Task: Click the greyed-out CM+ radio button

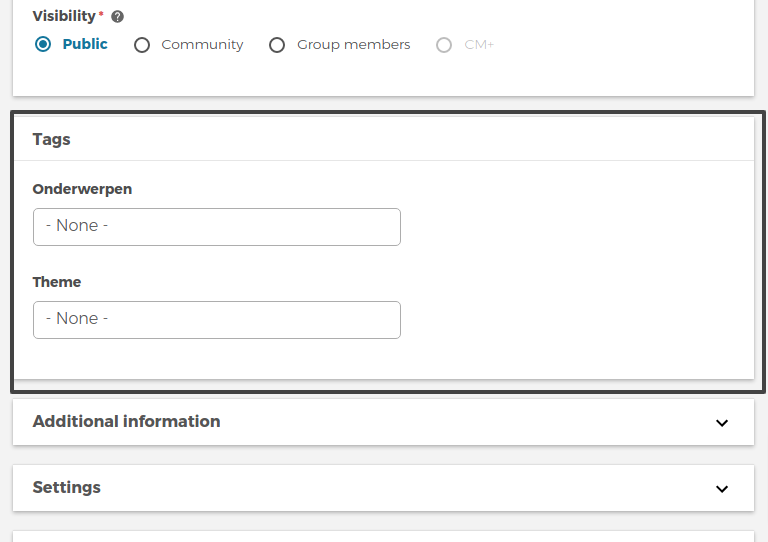Action: [x=444, y=45]
